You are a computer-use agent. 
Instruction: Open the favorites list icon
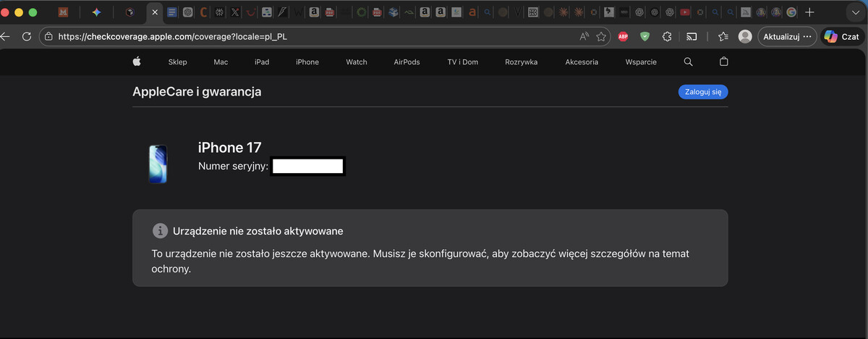click(x=723, y=36)
